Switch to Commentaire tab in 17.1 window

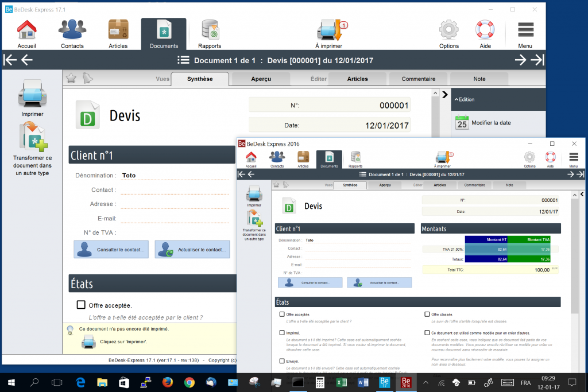coord(419,79)
